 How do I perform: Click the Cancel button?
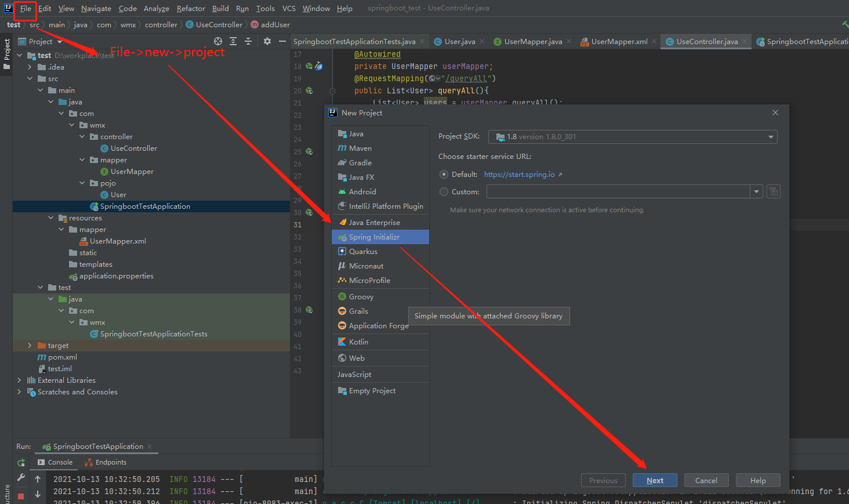pyautogui.click(x=706, y=480)
